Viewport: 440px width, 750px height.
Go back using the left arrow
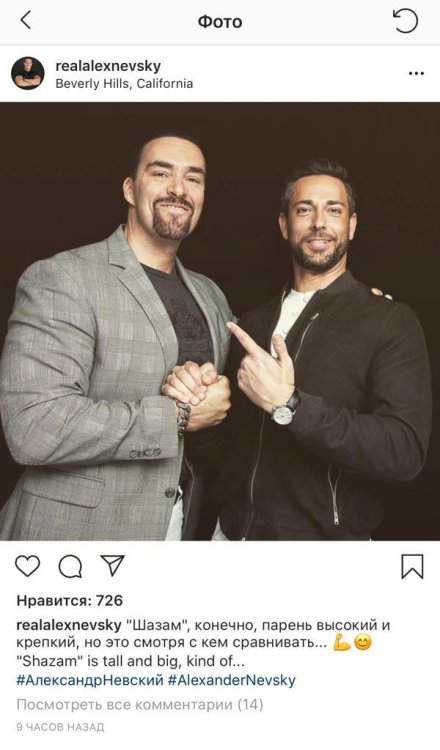click(25, 21)
